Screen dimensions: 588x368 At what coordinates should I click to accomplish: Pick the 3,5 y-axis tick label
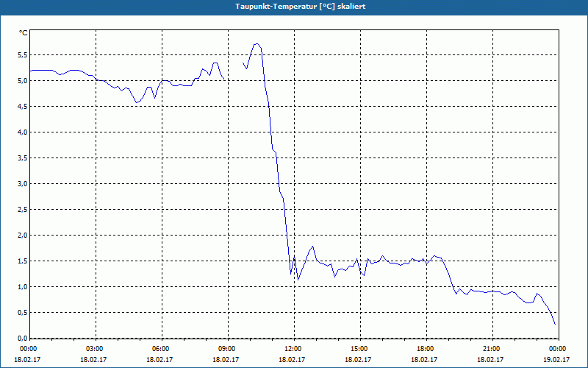pyautogui.click(x=23, y=158)
